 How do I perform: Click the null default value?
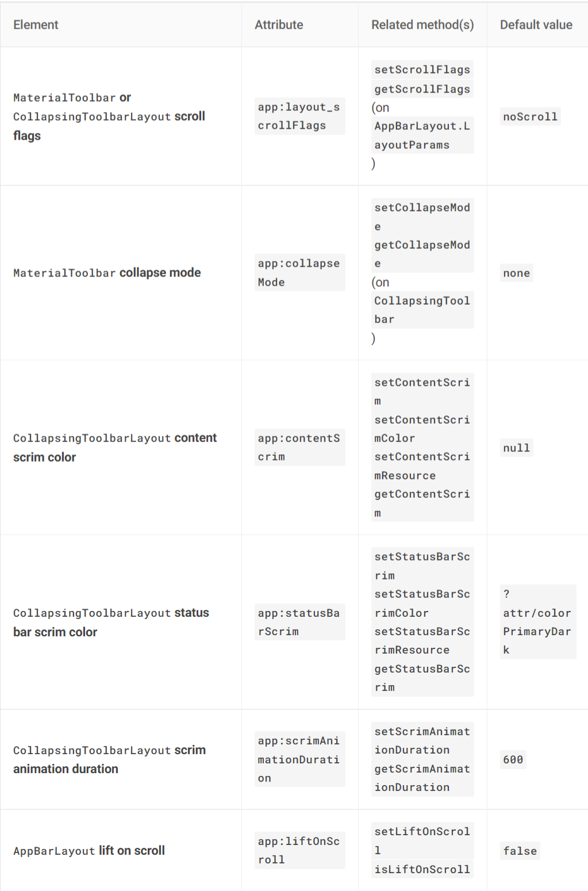coord(516,448)
